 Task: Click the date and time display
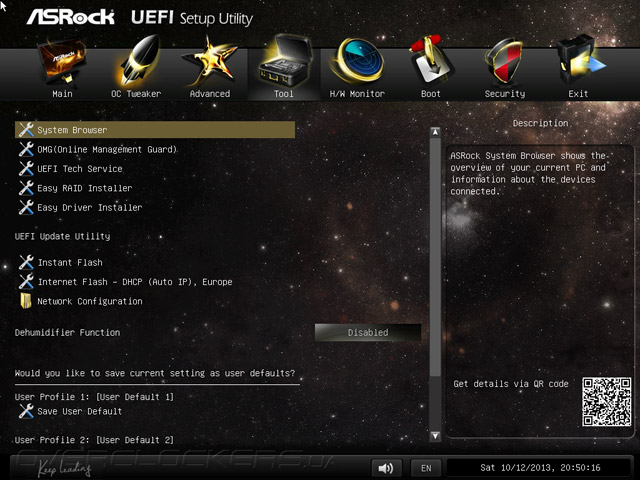tap(540, 468)
